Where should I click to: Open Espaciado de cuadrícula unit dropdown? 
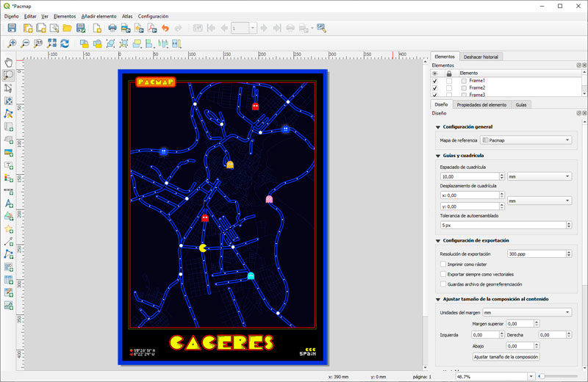pyautogui.click(x=539, y=176)
